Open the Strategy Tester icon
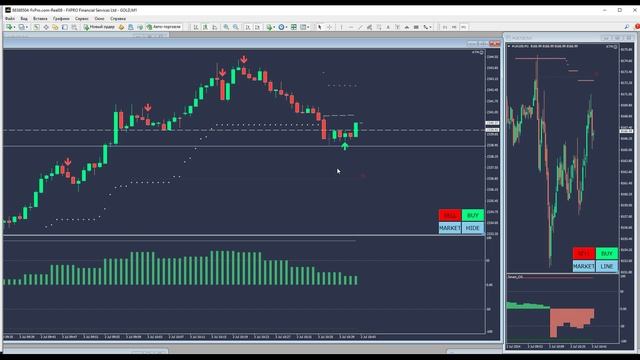The width and height of the screenshot is (640, 360). point(74,27)
